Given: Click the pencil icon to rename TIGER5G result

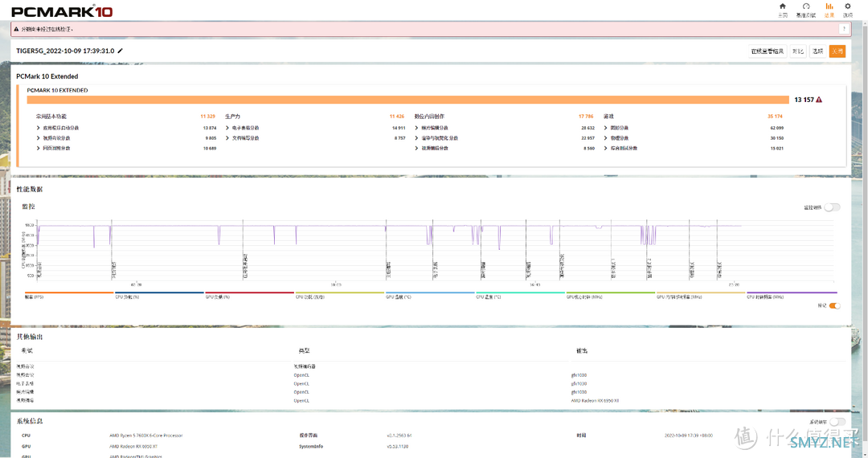Looking at the screenshot, I should [120, 51].
